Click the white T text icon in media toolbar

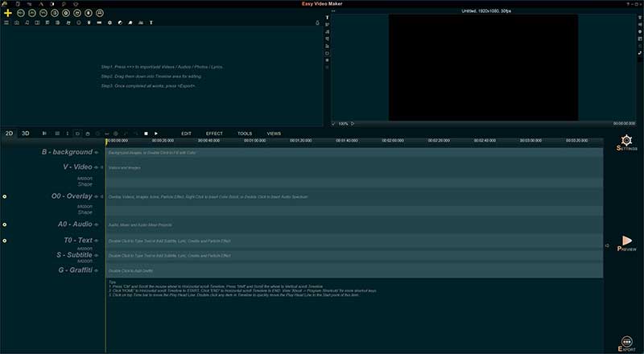point(151,23)
